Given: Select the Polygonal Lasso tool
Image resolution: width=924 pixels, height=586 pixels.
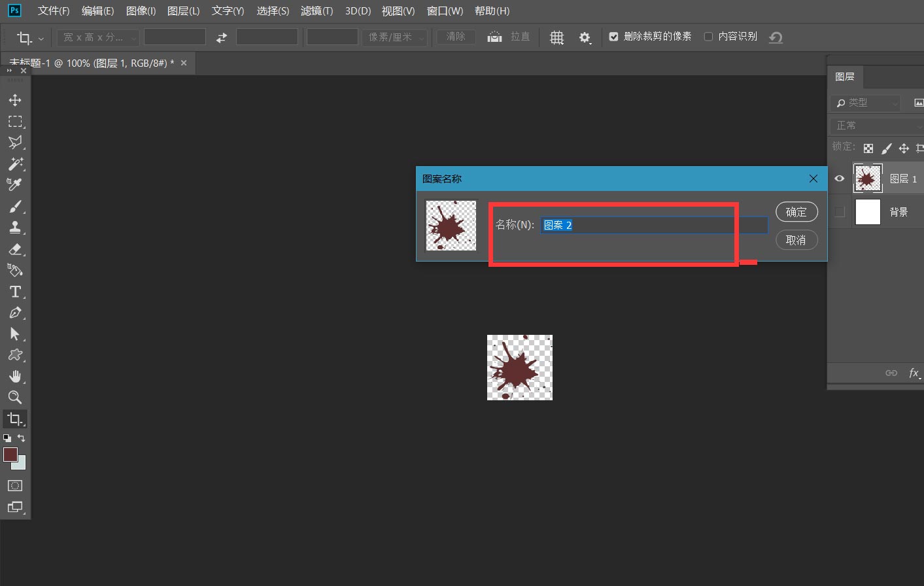Looking at the screenshot, I should pyautogui.click(x=15, y=143).
